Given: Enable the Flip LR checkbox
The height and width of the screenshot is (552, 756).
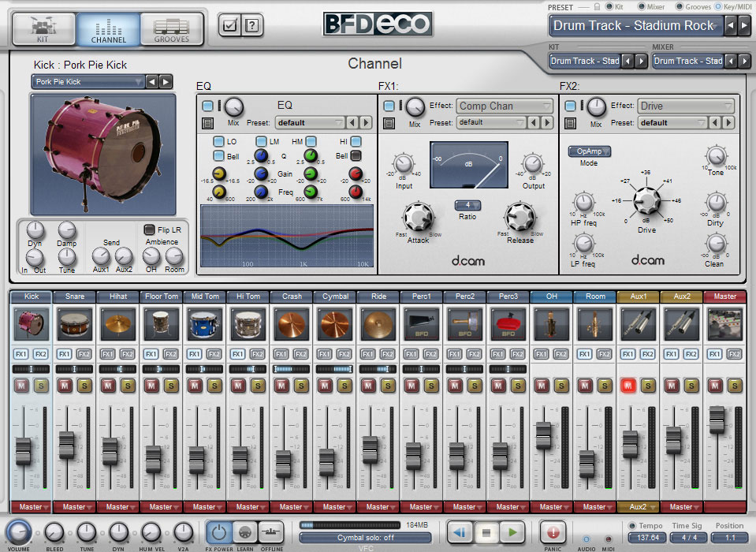Looking at the screenshot, I should point(149,229).
